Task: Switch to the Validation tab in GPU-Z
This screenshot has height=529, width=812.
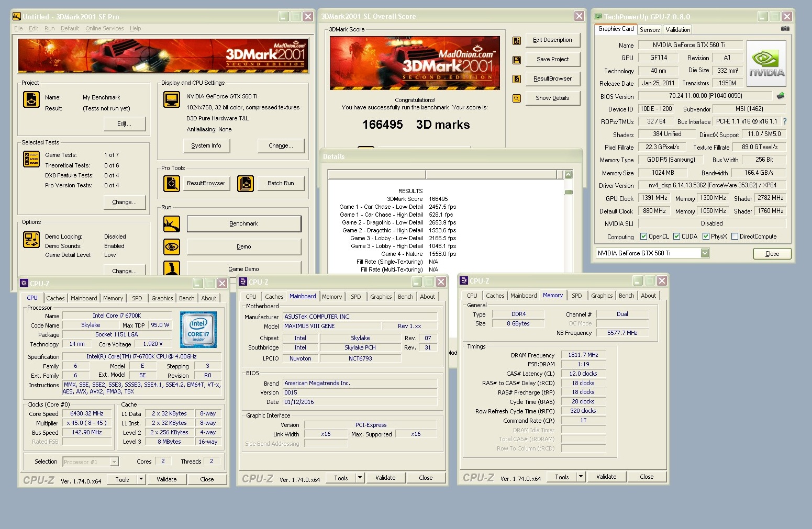Action: (x=678, y=30)
